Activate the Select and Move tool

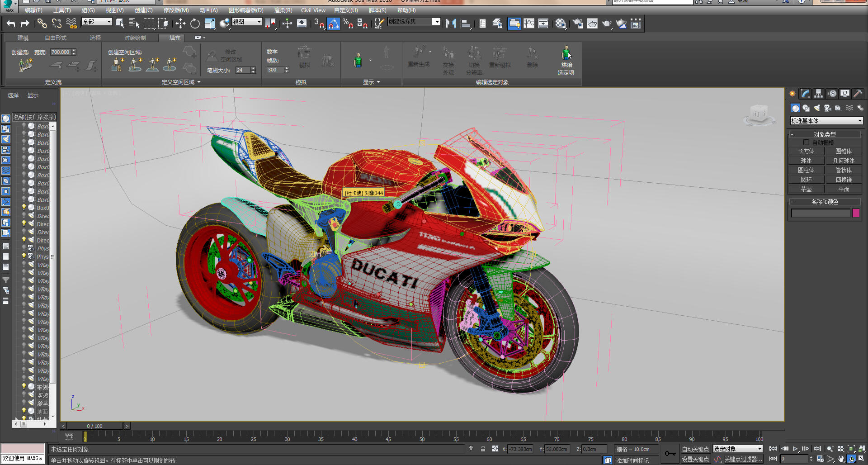(x=180, y=24)
